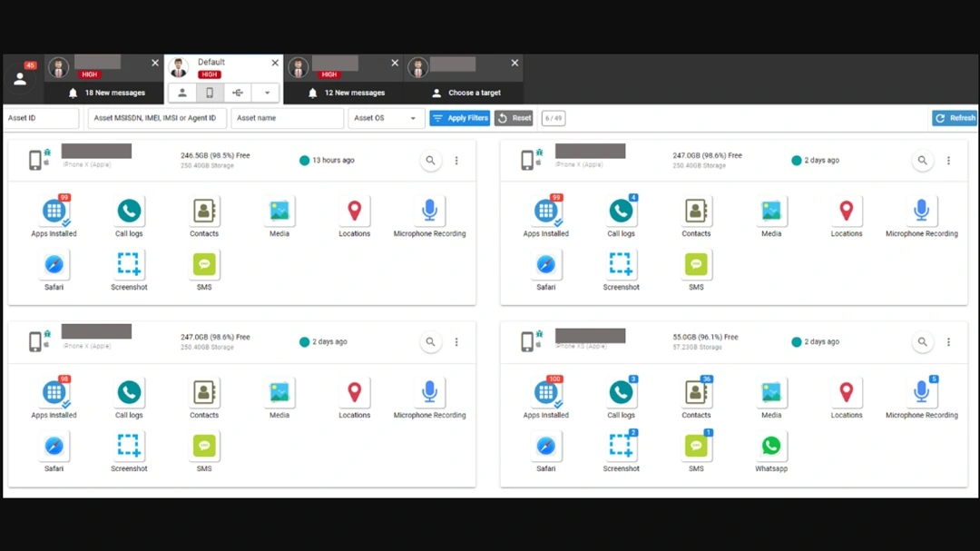Enable the USB connection view toggle

pos(238,93)
